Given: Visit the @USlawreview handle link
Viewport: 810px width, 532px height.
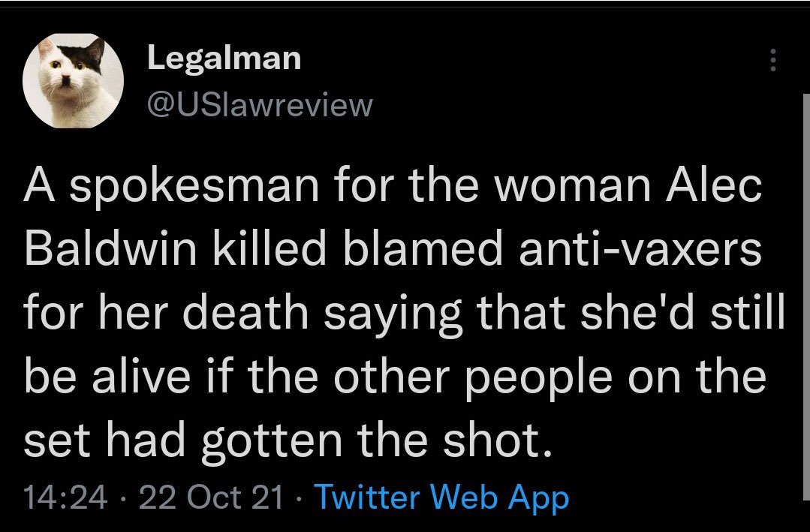Looking at the screenshot, I should (259, 105).
